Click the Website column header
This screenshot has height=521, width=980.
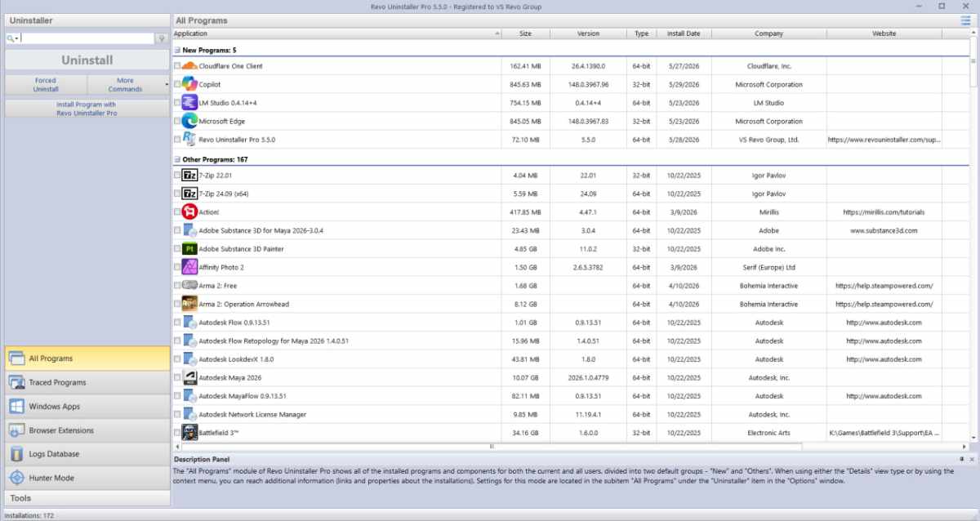point(884,33)
